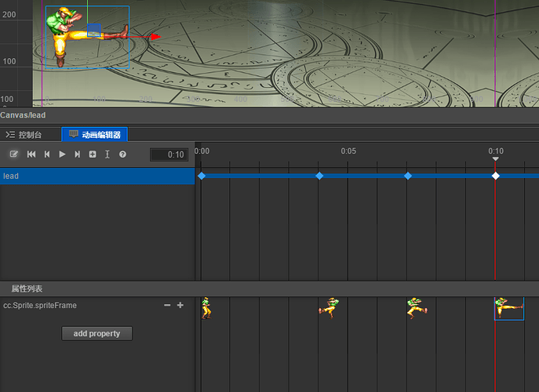
Task: Select the cc.Sprite.spriteFrame property row
Action: click(97, 306)
